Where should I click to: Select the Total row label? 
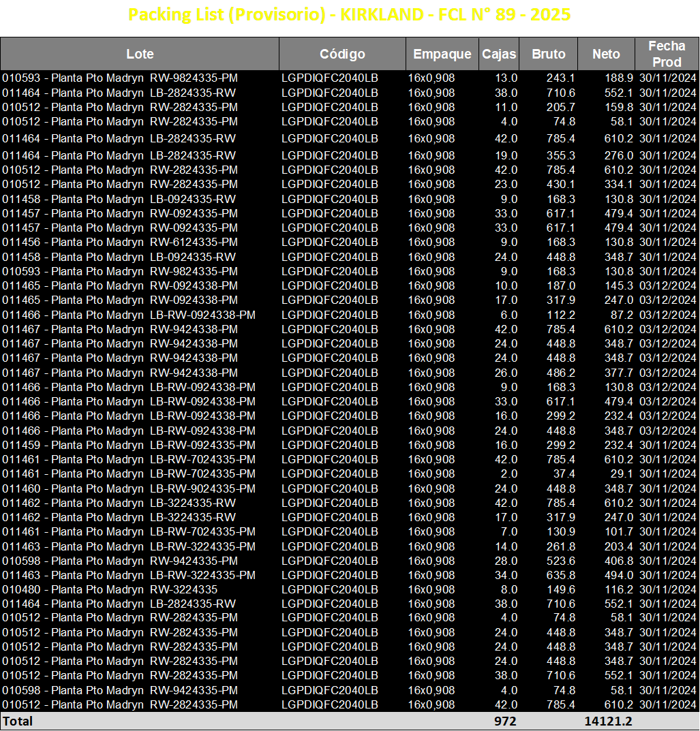pyautogui.click(x=18, y=721)
